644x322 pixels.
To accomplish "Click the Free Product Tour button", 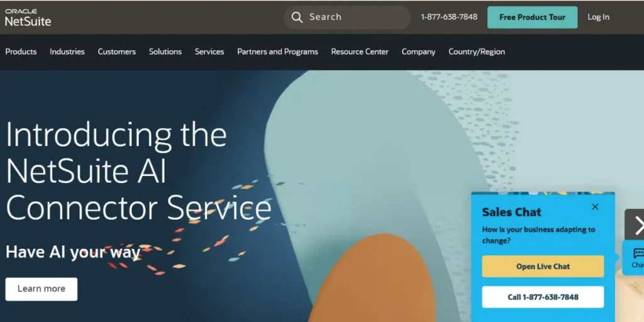I will [532, 17].
